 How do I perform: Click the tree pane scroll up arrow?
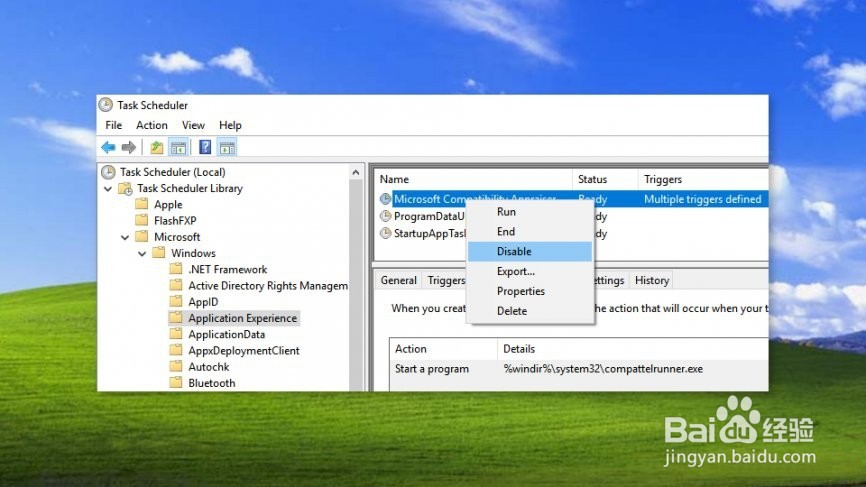pyautogui.click(x=356, y=173)
